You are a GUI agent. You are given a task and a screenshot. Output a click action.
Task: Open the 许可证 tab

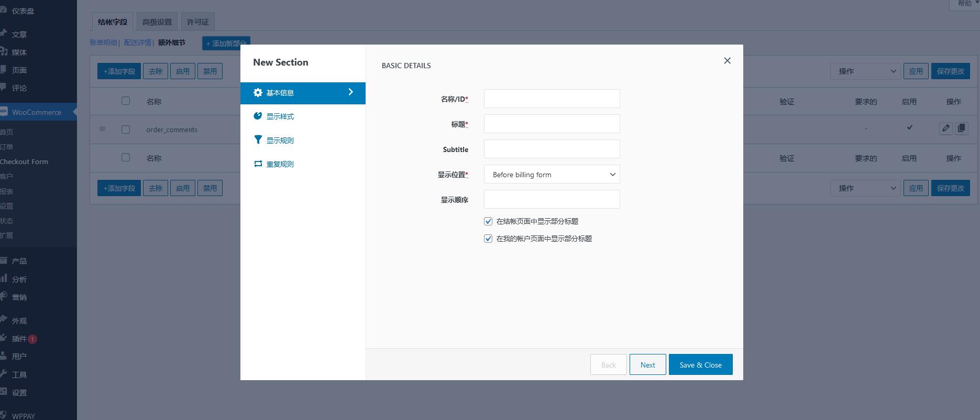198,22
